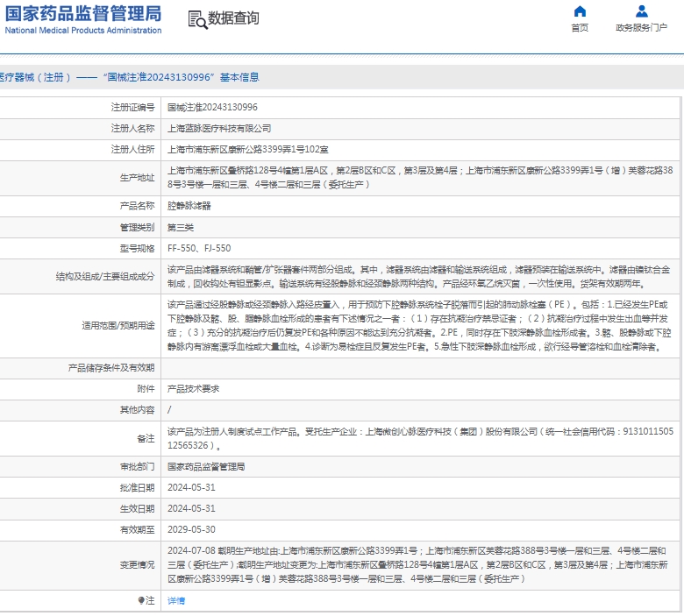Select registration number 国械注准20243130996 value
The width and height of the screenshot is (684, 616).
212,107
